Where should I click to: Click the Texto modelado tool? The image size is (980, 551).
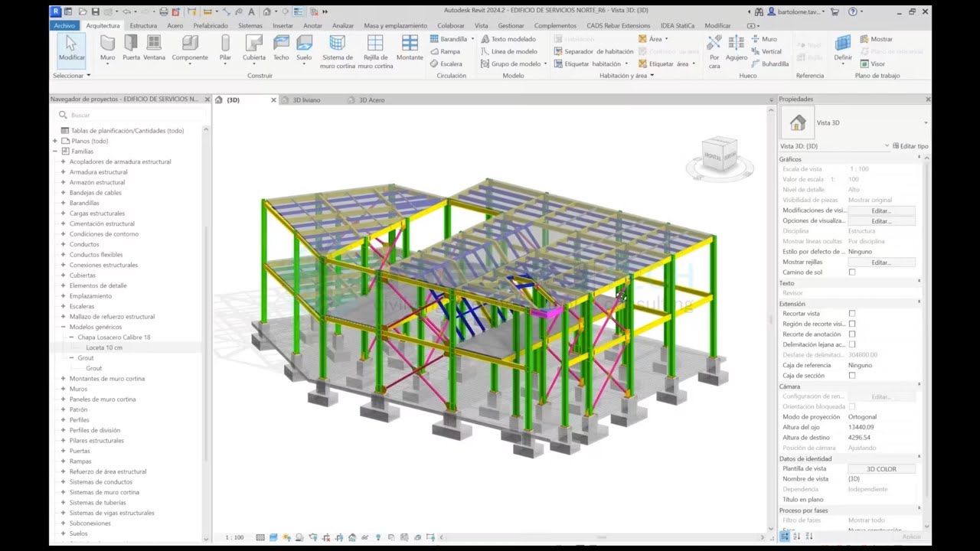(508, 39)
